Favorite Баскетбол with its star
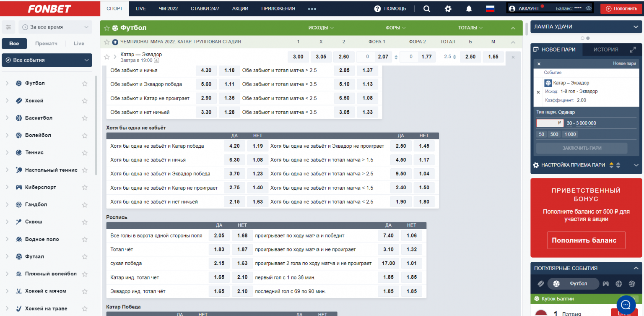644x316 pixels. click(x=85, y=118)
